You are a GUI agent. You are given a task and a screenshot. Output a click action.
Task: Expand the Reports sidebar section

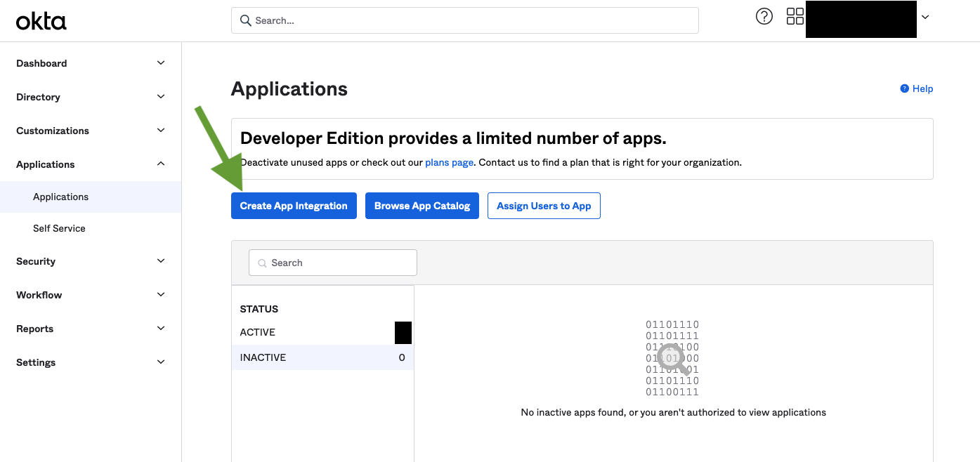pyautogui.click(x=161, y=329)
